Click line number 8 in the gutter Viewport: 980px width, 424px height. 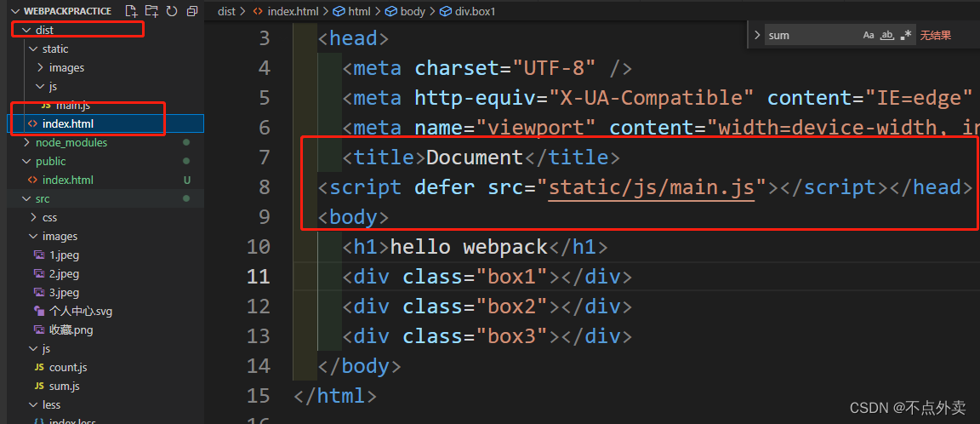click(265, 187)
